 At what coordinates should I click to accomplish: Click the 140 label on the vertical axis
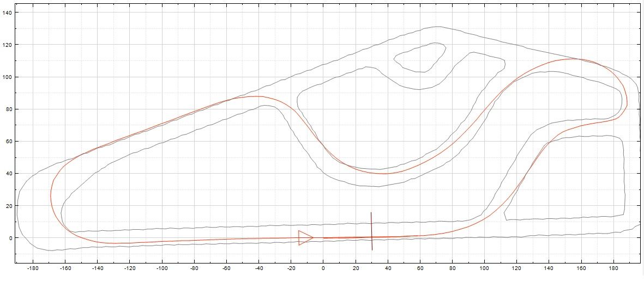(7, 13)
